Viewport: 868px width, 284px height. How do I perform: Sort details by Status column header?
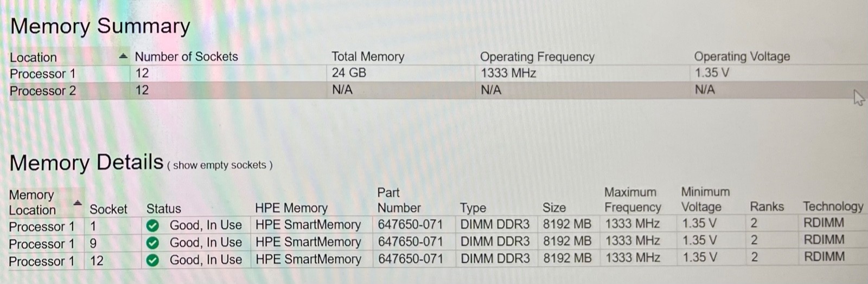click(x=163, y=209)
